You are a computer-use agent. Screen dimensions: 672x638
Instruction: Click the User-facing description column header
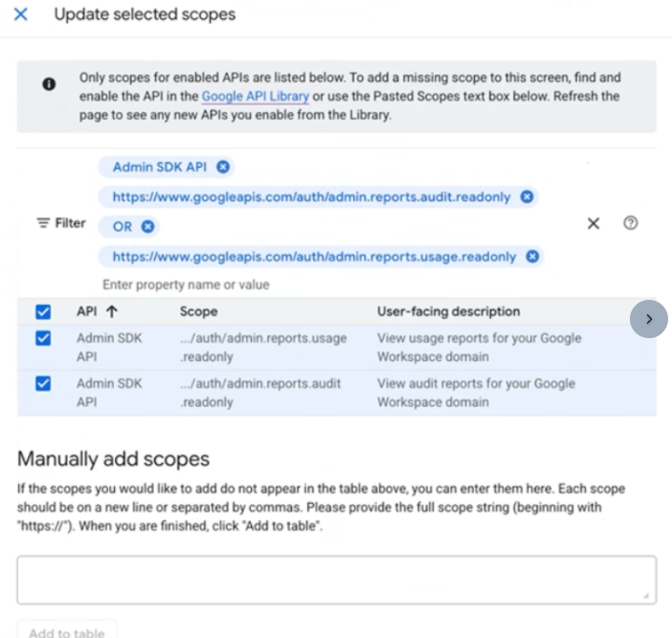point(448,311)
